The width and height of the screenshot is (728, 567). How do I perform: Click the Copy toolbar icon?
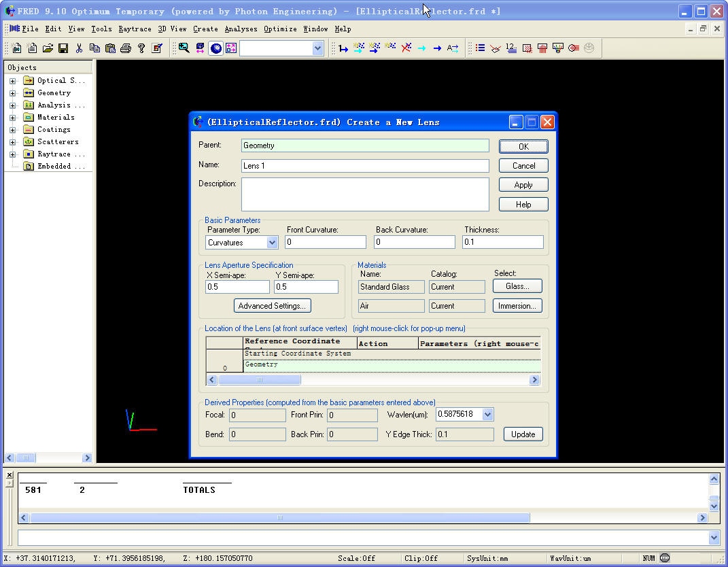click(94, 48)
